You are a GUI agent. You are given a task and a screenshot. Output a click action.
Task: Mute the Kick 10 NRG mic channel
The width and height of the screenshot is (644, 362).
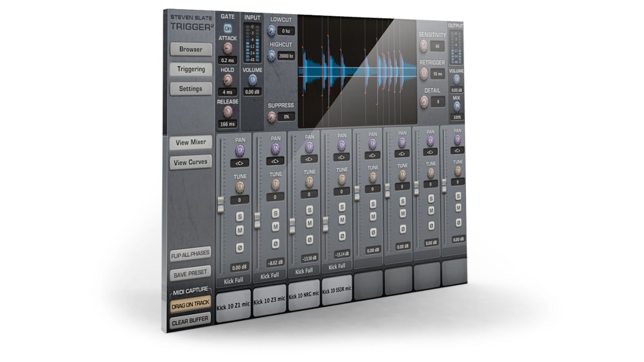[310, 223]
